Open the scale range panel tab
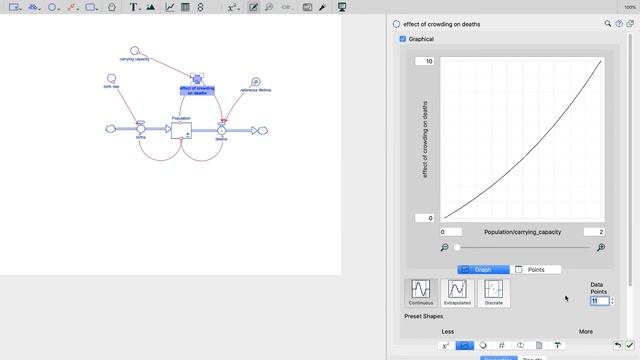 [x=520, y=345]
